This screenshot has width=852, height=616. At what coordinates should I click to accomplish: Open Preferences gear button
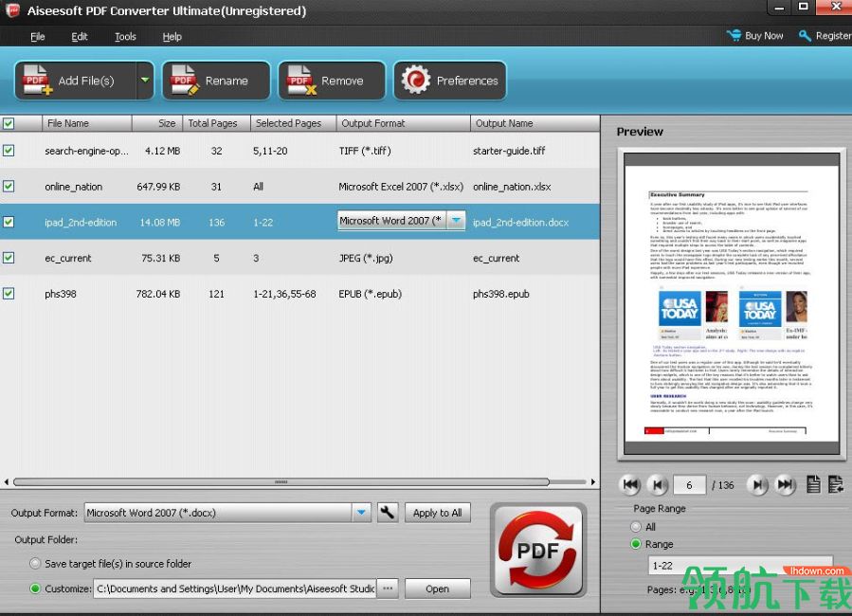tap(450, 81)
